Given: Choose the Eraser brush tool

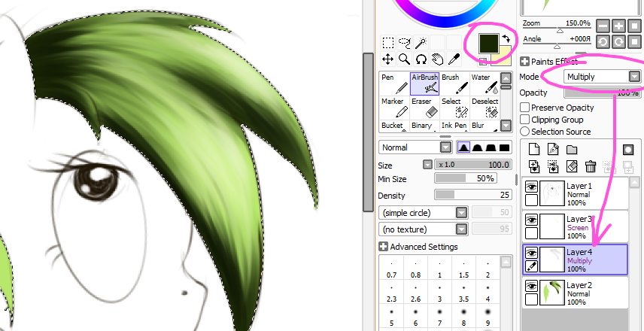Looking at the screenshot, I should click(x=424, y=107).
